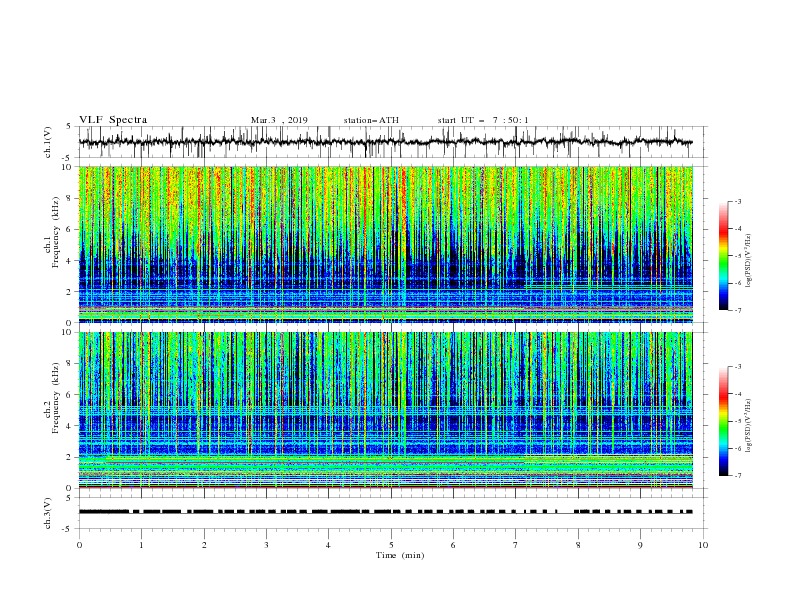This screenshot has width=792, height=612.
Task: Click time axis tick label '10'
Action: [703, 545]
